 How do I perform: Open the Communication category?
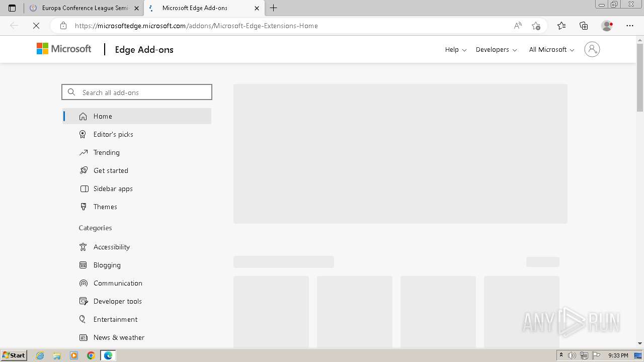point(137,283)
